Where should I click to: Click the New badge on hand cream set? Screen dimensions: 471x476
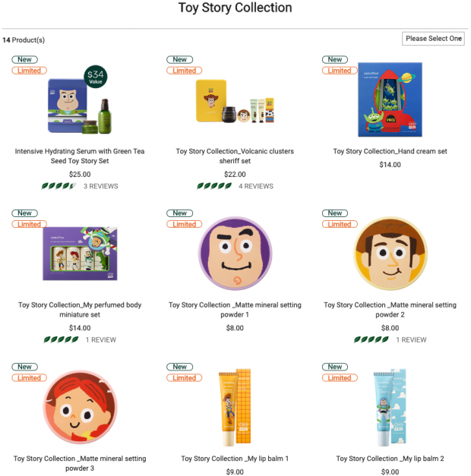coord(335,59)
